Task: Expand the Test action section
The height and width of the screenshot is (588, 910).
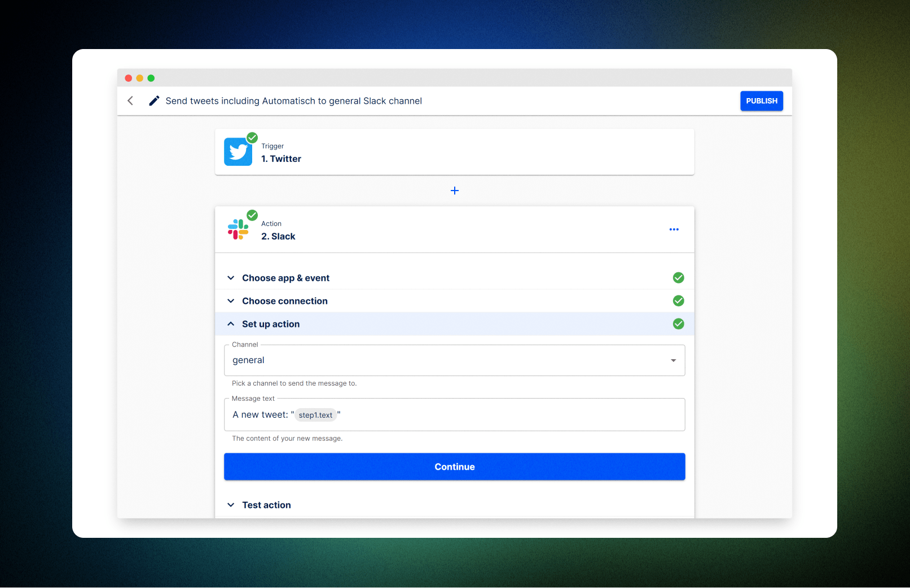Action: pos(455,505)
